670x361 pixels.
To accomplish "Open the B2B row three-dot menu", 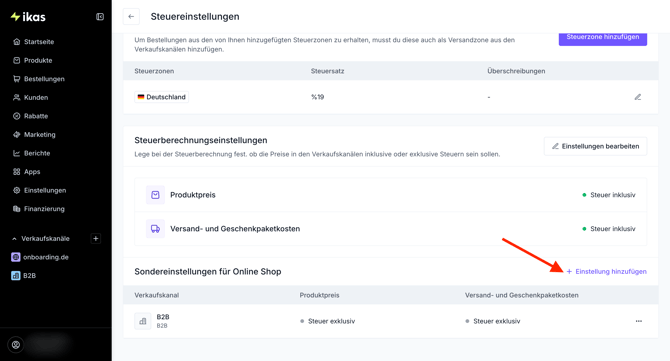I will tap(639, 321).
